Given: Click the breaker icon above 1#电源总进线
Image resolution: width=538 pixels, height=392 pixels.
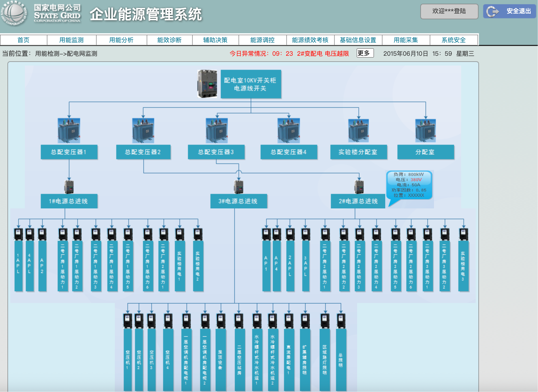Looking at the screenshot, I should tap(69, 187).
